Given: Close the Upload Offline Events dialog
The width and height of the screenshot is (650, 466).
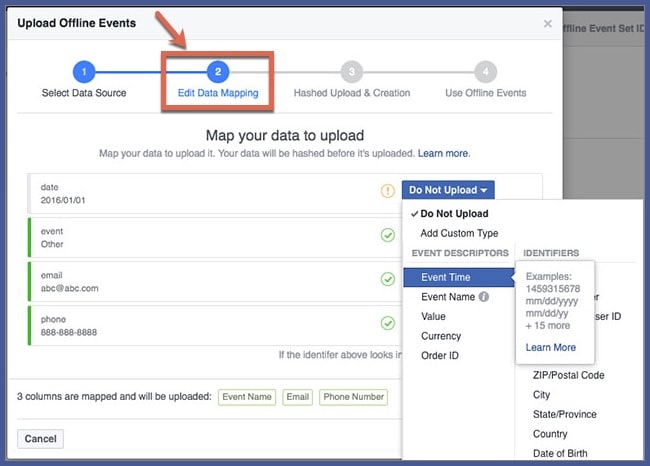Looking at the screenshot, I should coord(548,24).
